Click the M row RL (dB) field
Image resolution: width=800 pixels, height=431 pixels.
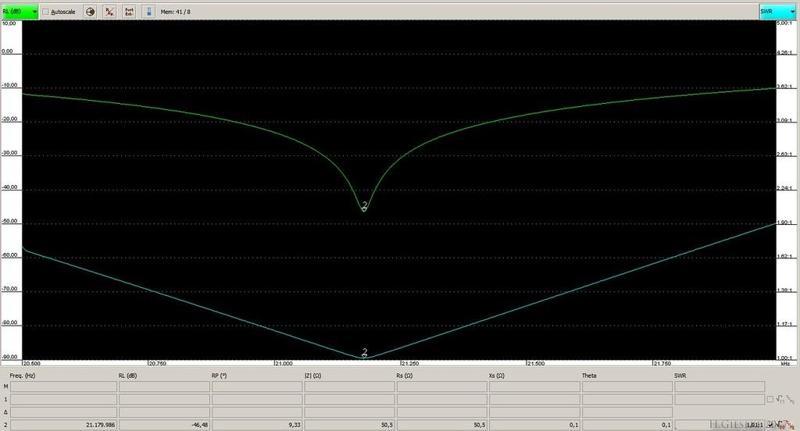coord(164,386)
